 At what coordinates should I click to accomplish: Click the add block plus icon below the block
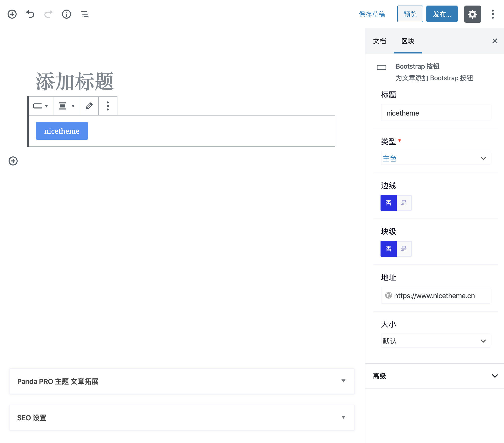pos(13,161)
